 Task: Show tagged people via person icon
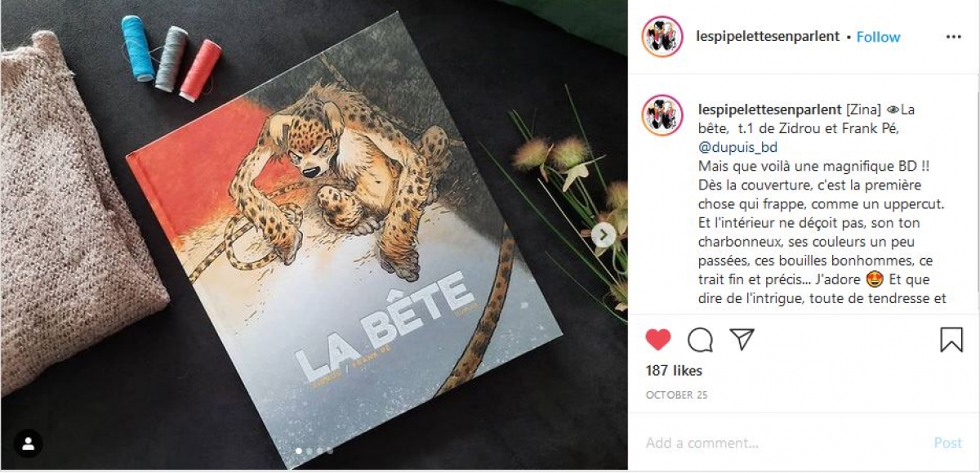[29, 444]
